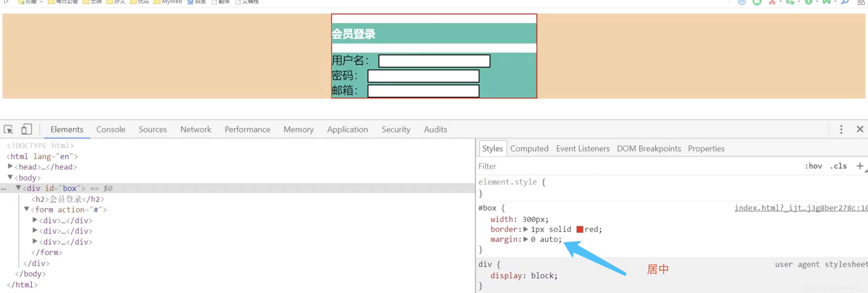Image resolution: width=868 pixels, height=293 pixels.
Task: Switch to the Elements tab
Action: 67,129
